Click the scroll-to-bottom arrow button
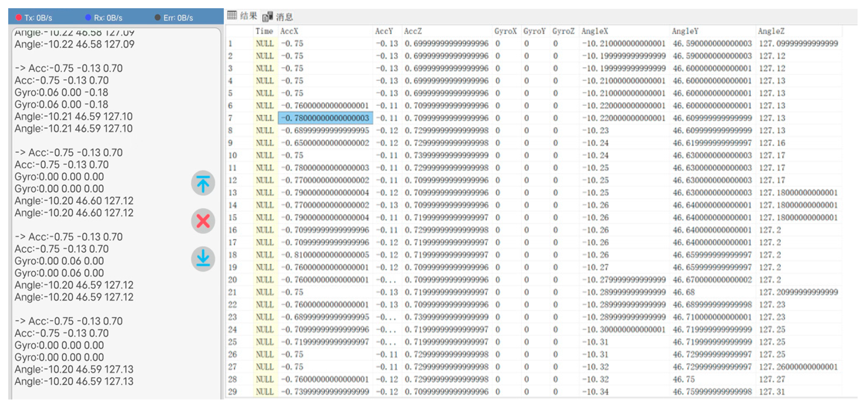This screenshot has height=408, width=868. (x=203, y=259)
